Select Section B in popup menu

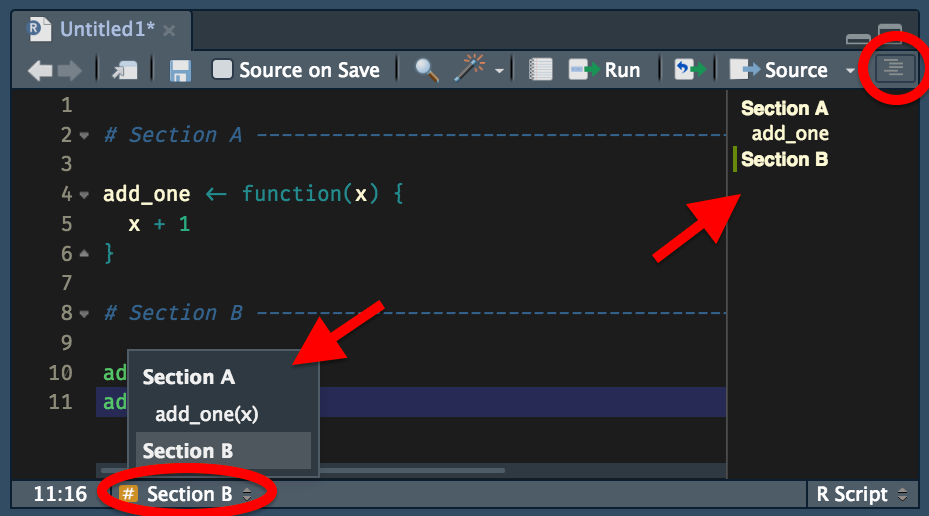[223, 451]
